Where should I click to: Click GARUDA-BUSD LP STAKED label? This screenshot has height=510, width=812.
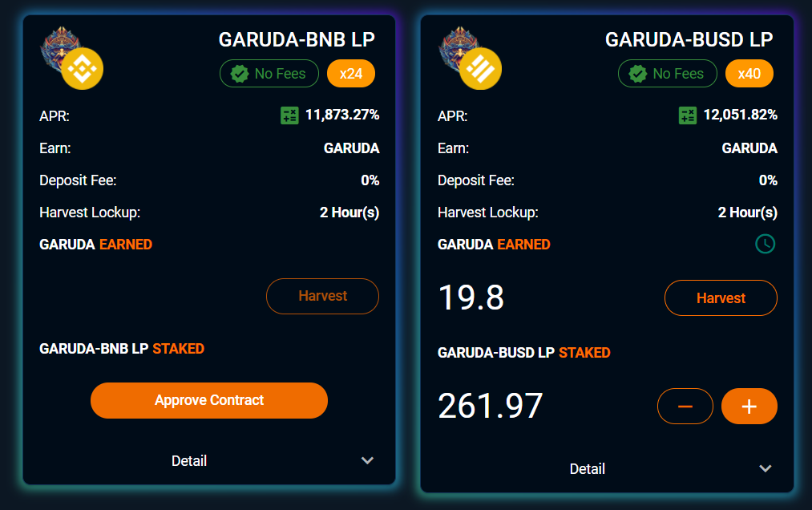524,353
